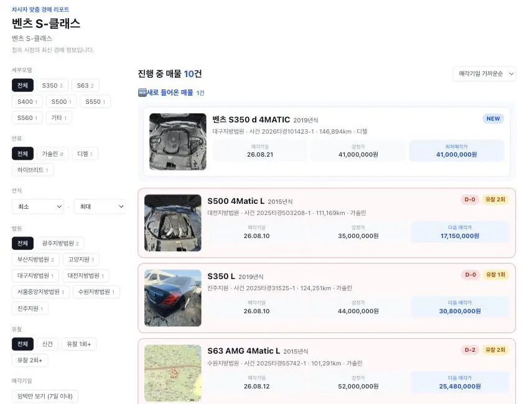Open the S63 AMG map thumbnail

[173, 373]
